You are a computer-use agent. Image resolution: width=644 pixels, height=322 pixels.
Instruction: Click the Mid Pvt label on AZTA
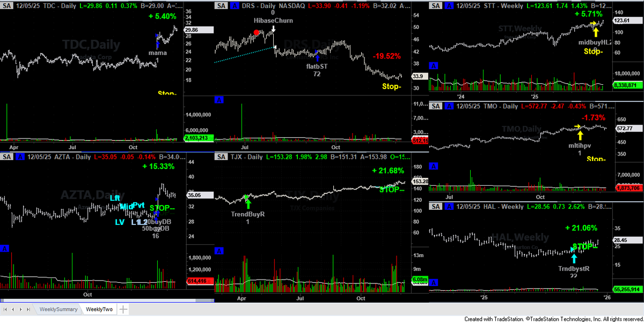click(x=132, y=206)
